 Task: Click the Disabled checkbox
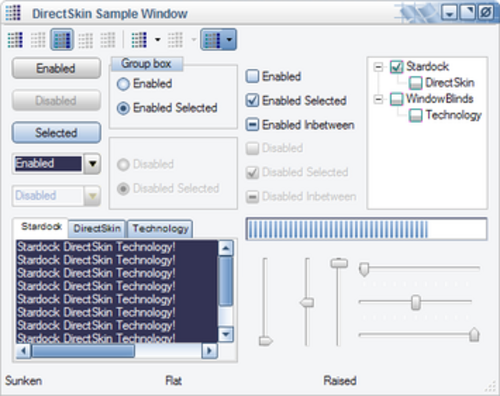point(252,148)
